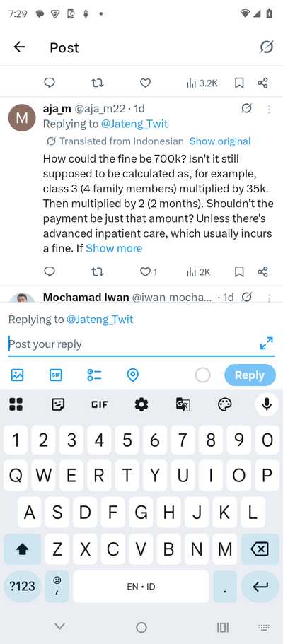Screen dimensions: 283x644
Task: Switch the keyboard to ?123 symbols
Action: coord(23,586)
